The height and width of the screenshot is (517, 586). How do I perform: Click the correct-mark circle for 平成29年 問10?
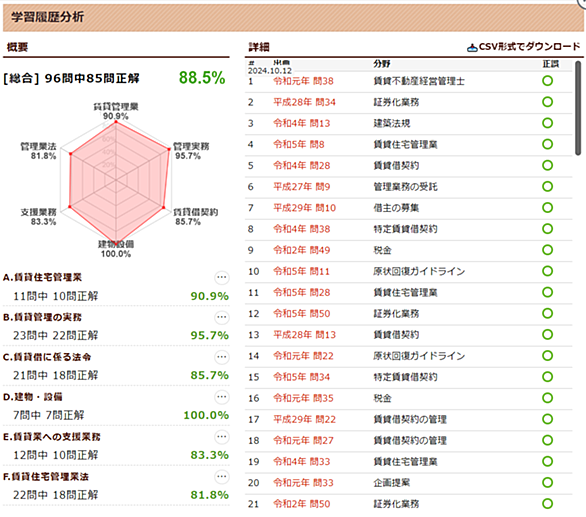[548, 207]
